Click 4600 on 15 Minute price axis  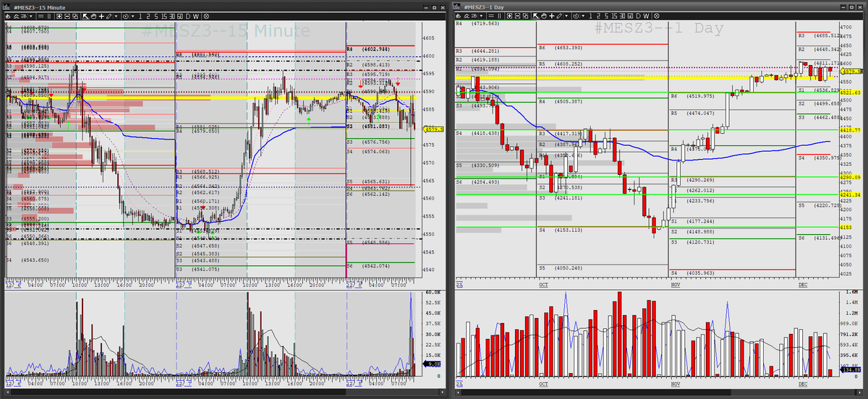point(428,56)
